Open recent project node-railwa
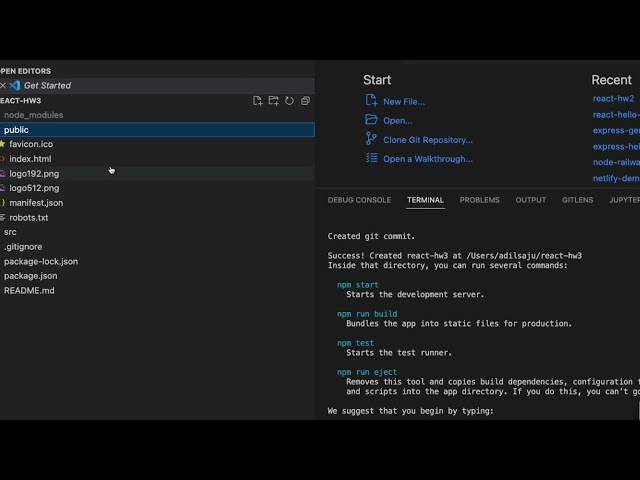This screenshot has width=640, height=480. pos(616,162)
